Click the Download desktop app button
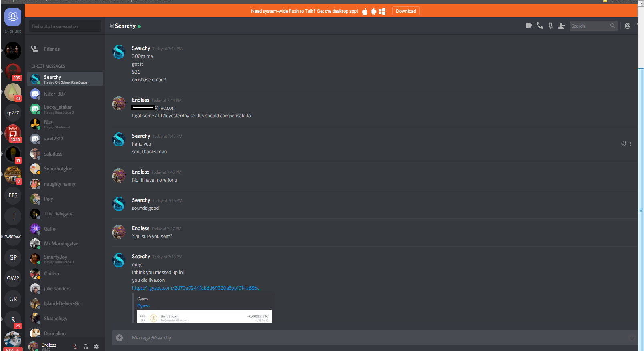The height and width of the screenshot is (351, 644). 406,11
